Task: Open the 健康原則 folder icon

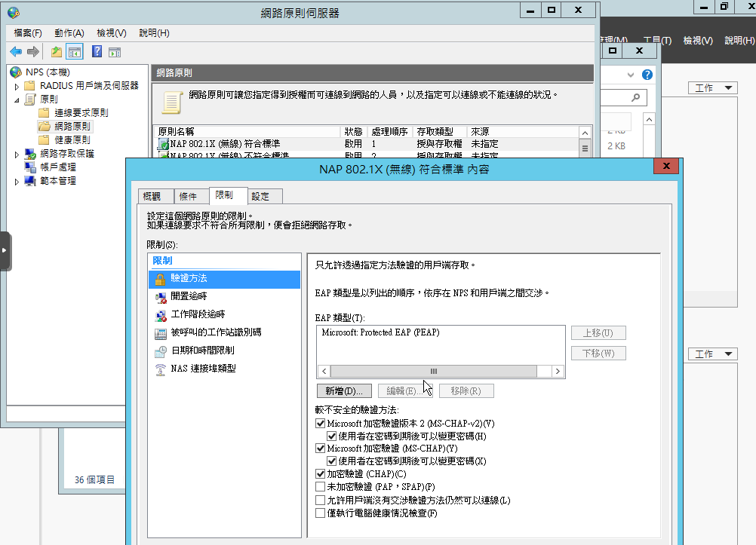Action: [x=44, y=139]
